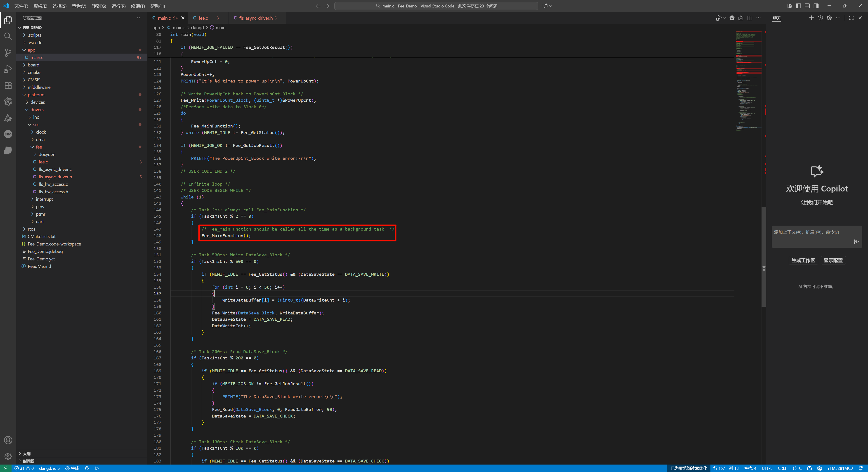Start a new chat with plus icon
Viewport: 868px width, 472px height.
(811, 18)
